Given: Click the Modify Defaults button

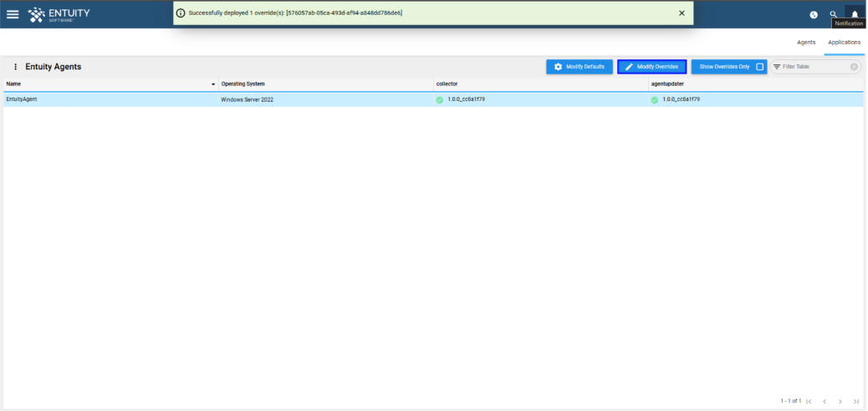Looking at the screenshot, I should pyautogui.click(x=579, y=67).
